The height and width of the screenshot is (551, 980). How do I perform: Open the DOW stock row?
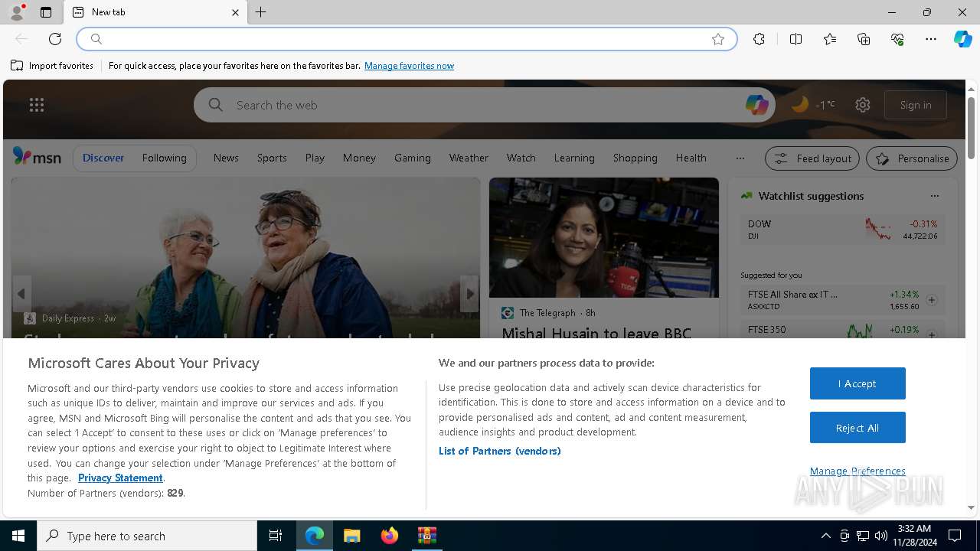coord(843,230)
